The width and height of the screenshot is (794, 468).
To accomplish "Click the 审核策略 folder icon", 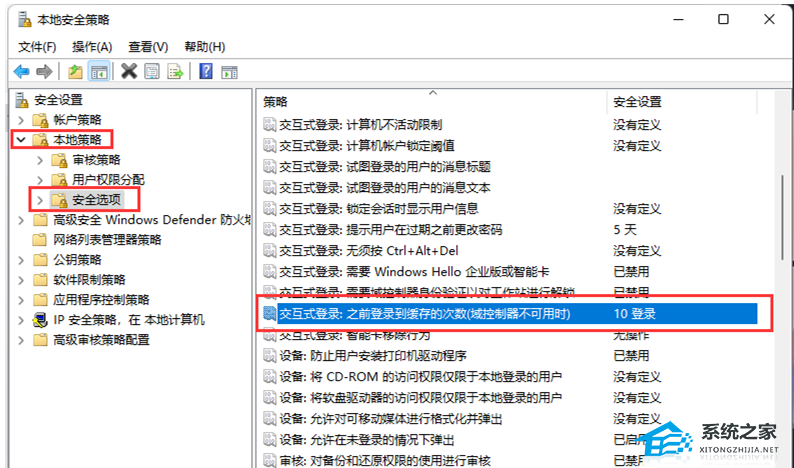I will (x=59, y=161).
